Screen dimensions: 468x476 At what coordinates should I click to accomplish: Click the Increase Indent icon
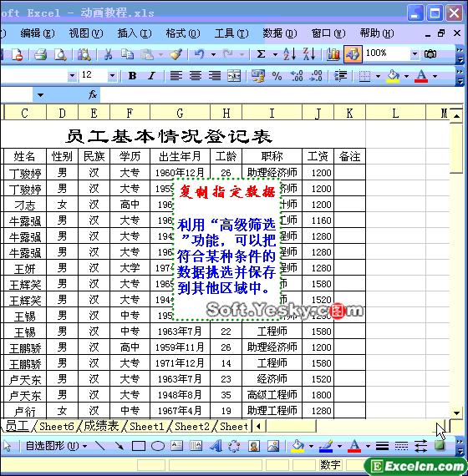click(340, 76)
